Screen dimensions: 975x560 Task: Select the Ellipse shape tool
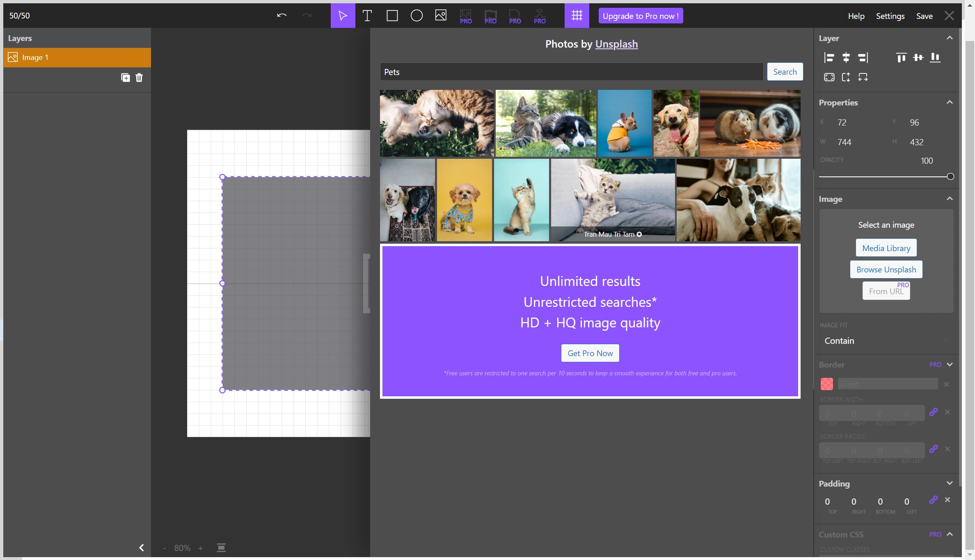click(x=417, y=16)
